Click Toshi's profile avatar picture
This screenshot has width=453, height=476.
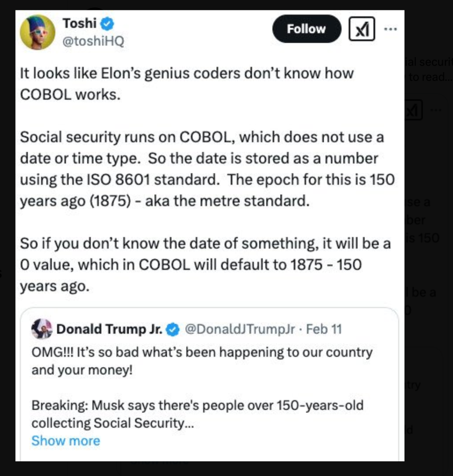pyautogui.click(x=37, y=32)
